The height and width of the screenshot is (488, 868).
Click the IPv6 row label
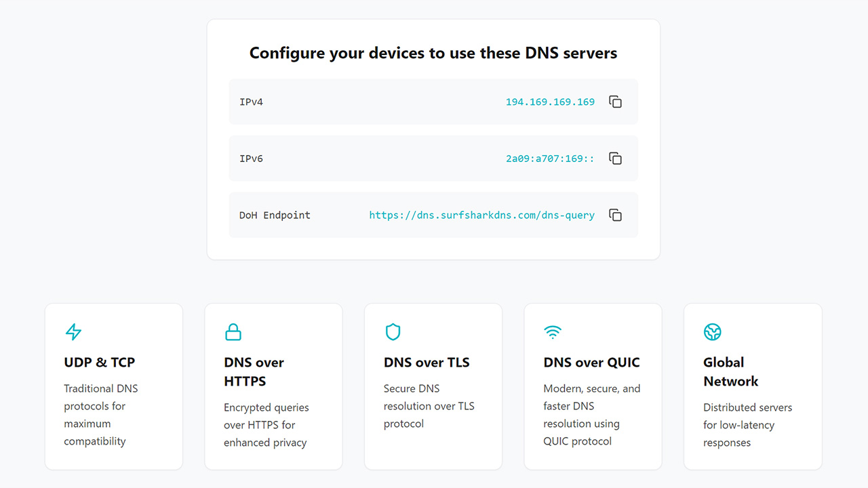[x=251, y=159]
